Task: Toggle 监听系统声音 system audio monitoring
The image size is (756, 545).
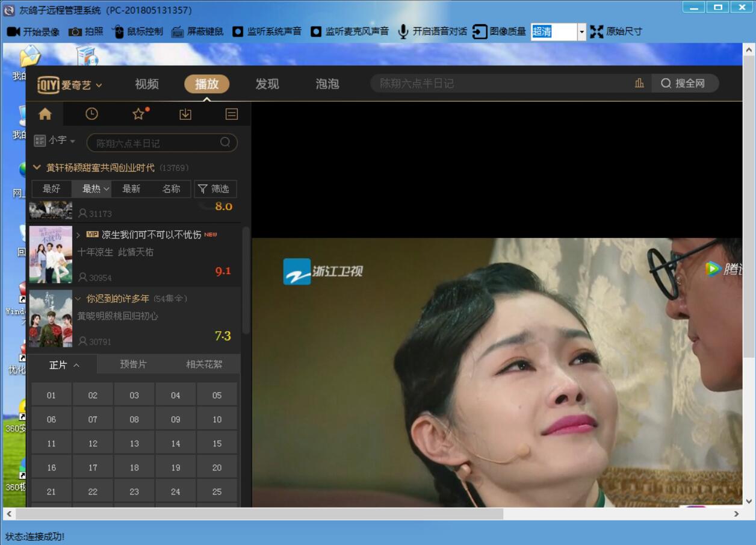Action: (267, 32)
